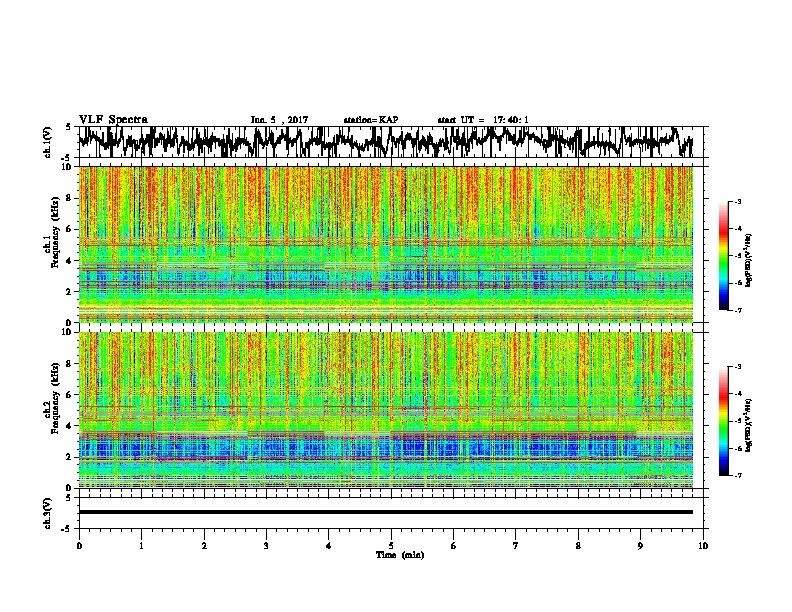Click tick label "10" on the time axis
The width and height of the screenshot is (792, 612).
pos(703,546)
